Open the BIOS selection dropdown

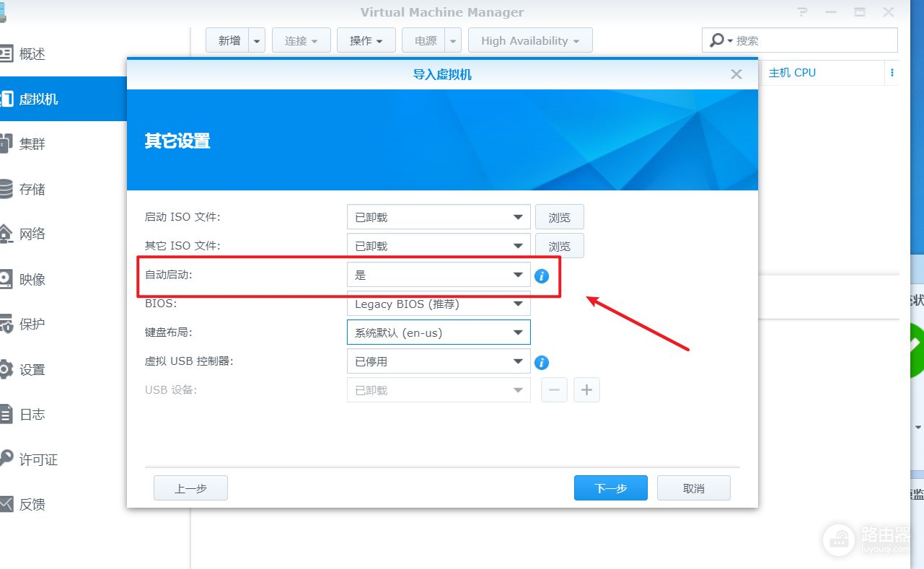point(439,304)
